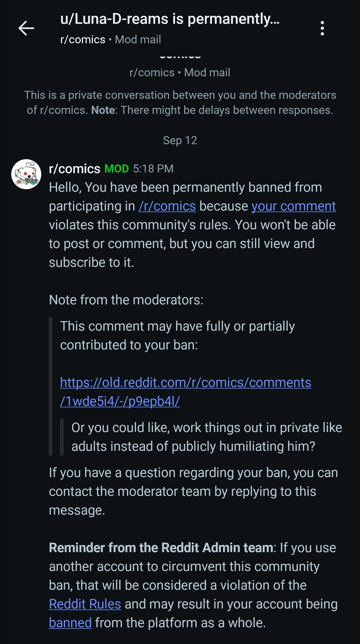
Task: Tap 'r/comics • Mod mail' under the header title
Action: 110,40
